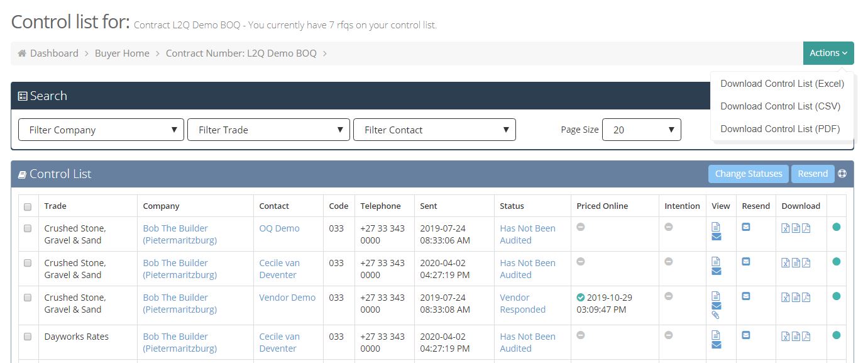Image resolution: width=868 pixels, height=363 pixels.
Task: Change the Page Size dropdown
Action: pyautogui.click(x=642, y=130)
